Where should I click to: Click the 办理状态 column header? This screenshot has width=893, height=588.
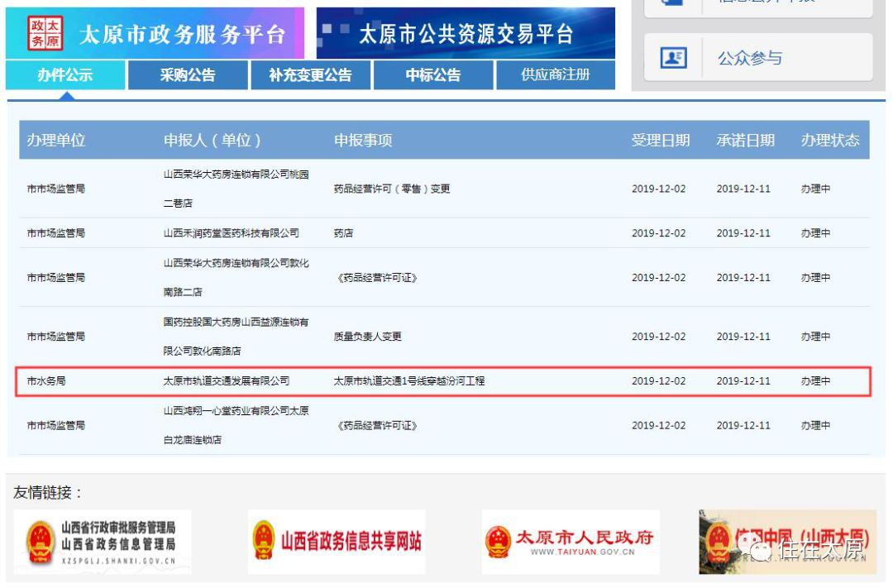point(830,140)
